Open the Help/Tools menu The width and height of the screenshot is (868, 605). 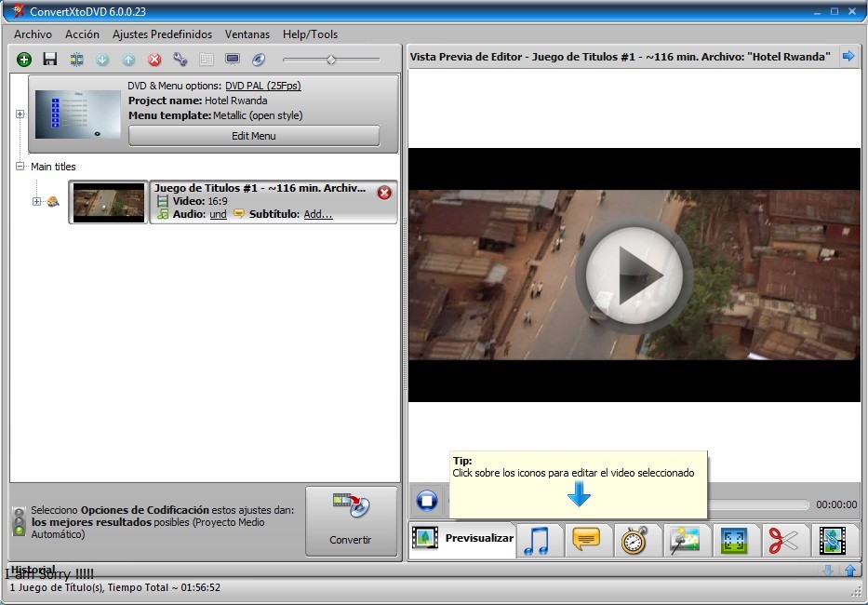pyautogui.click(x=310, y=34)
